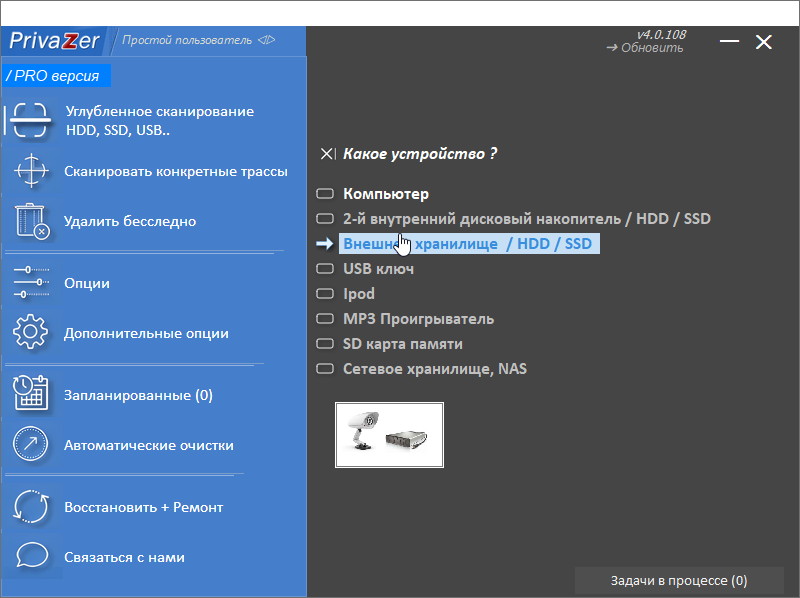Open Удалить бесследно menu item
This screenshot has width=800, height=598.
pos(130,221)
